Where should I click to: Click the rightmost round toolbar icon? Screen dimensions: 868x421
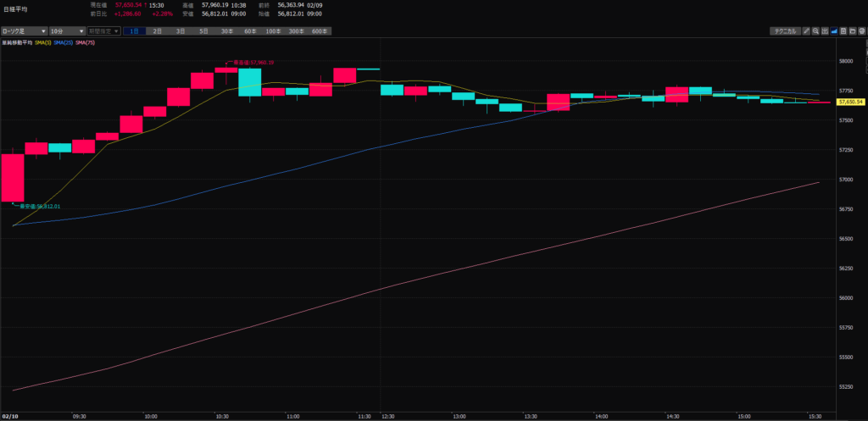click(862, 31)
